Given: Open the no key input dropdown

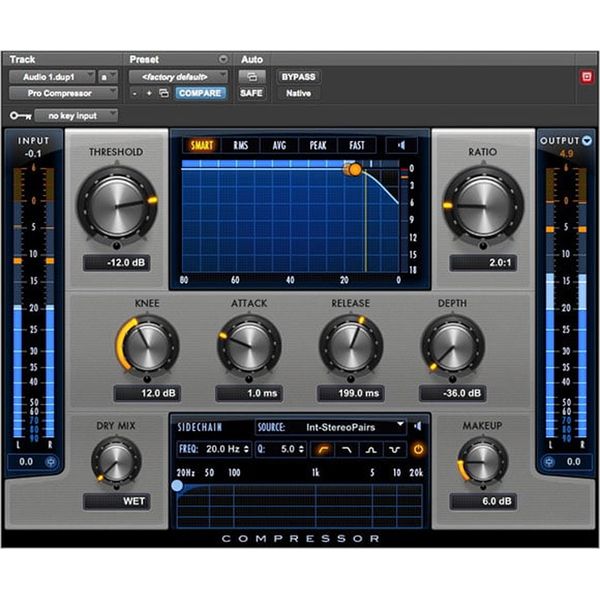Looking at the screenshot, I should pyautogui.click(x=76, y=116).
